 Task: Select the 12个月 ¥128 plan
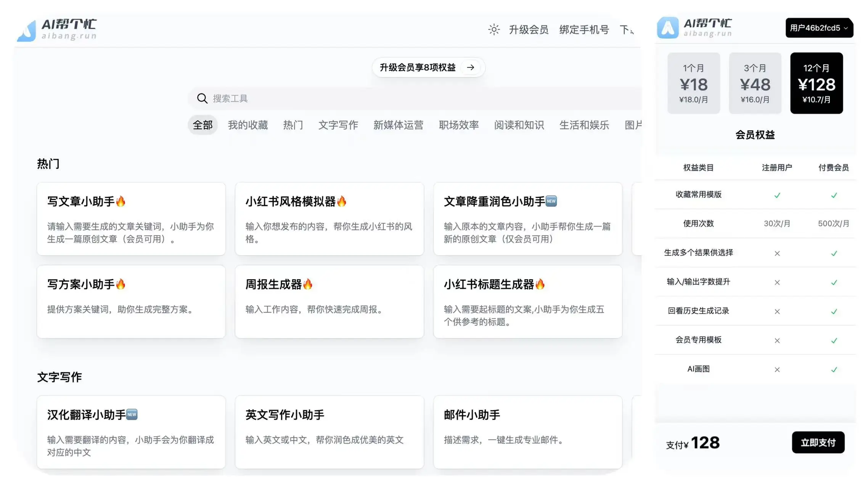point(816,83)
